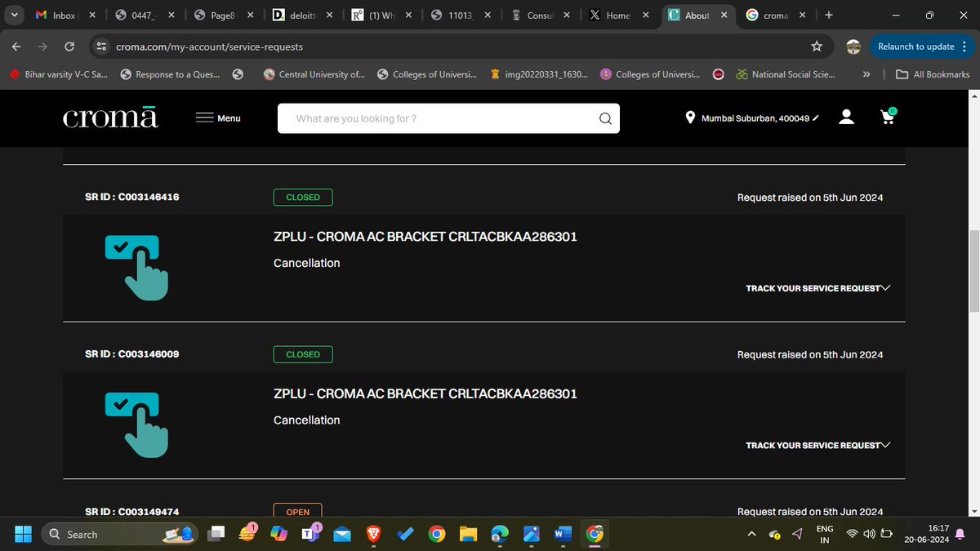Click Relaunch to update button
This screenshot has height=551, width=980.
915,47
